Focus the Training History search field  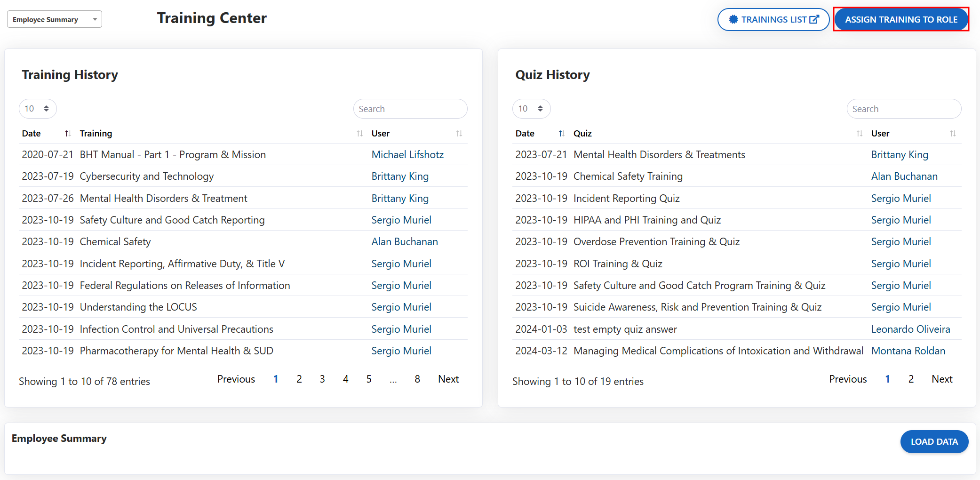tap(410, 109)
